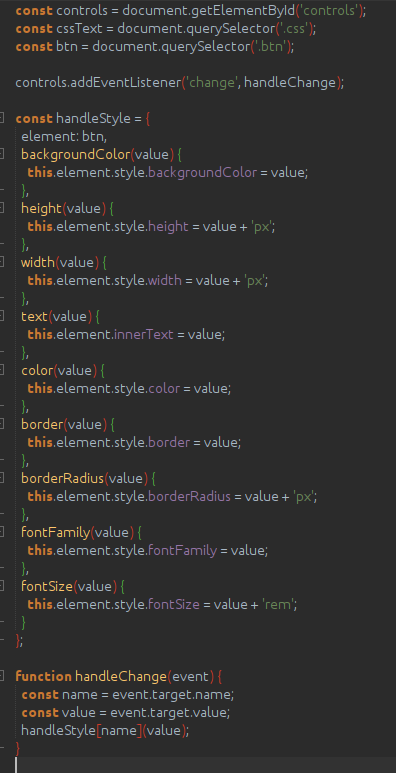This screenshot has height=773, width=396.
Task: Click the 'rem' string literal
Action: [x=278, y=604]
